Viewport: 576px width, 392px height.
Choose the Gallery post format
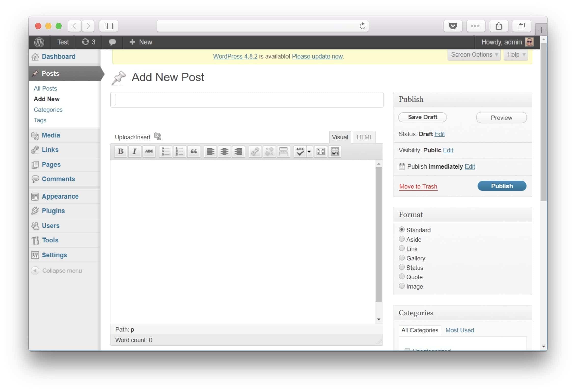402,258
